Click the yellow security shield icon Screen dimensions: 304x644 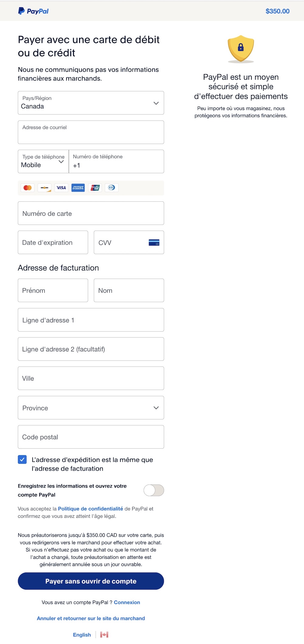coord(241,49)
